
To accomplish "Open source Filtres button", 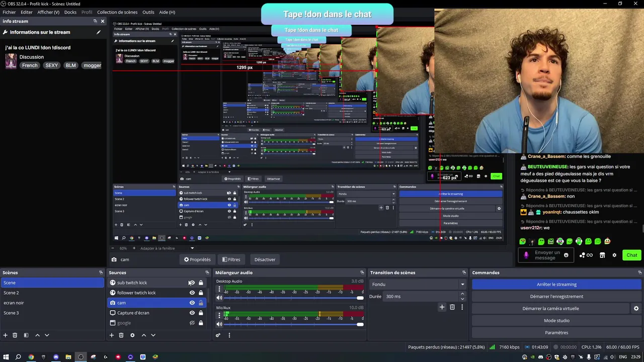I will tap(231, 259).
